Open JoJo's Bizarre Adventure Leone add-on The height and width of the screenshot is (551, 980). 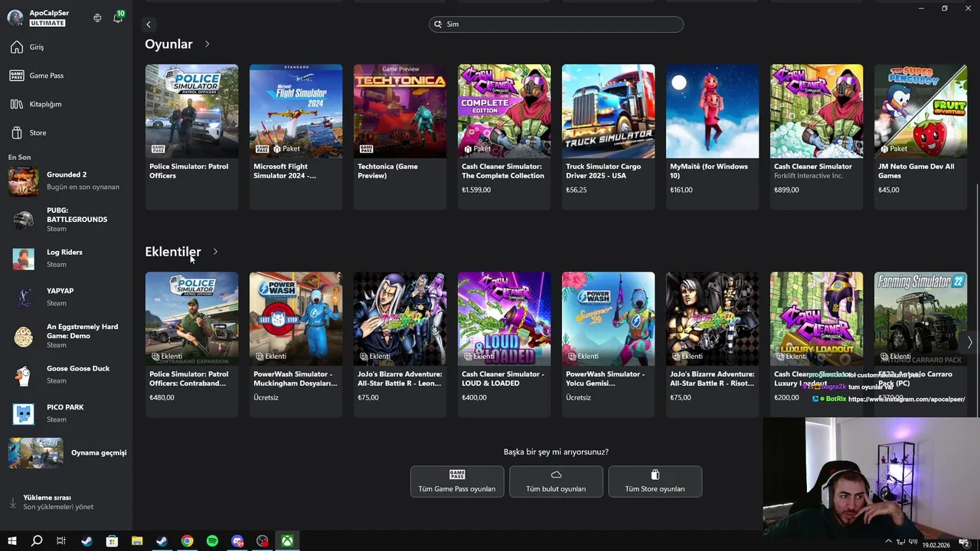coord(400,344)
